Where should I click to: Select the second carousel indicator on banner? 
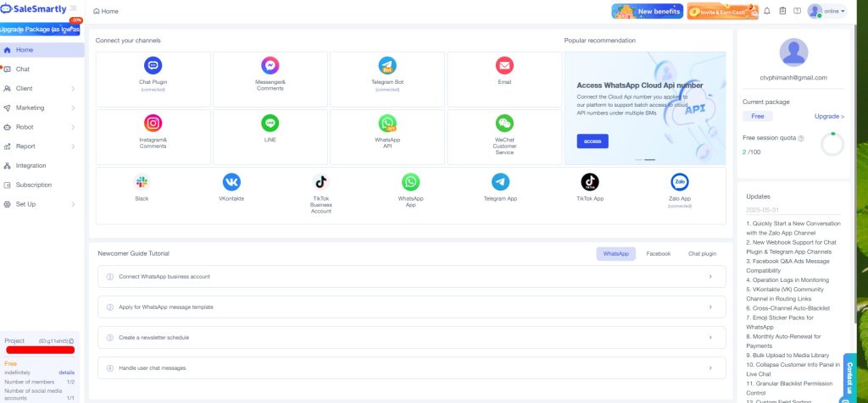(650, 160)
